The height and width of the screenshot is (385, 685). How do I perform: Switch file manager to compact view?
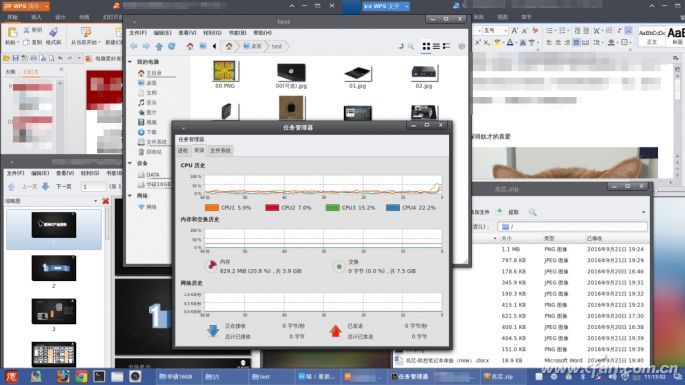[x=446, y=46]
